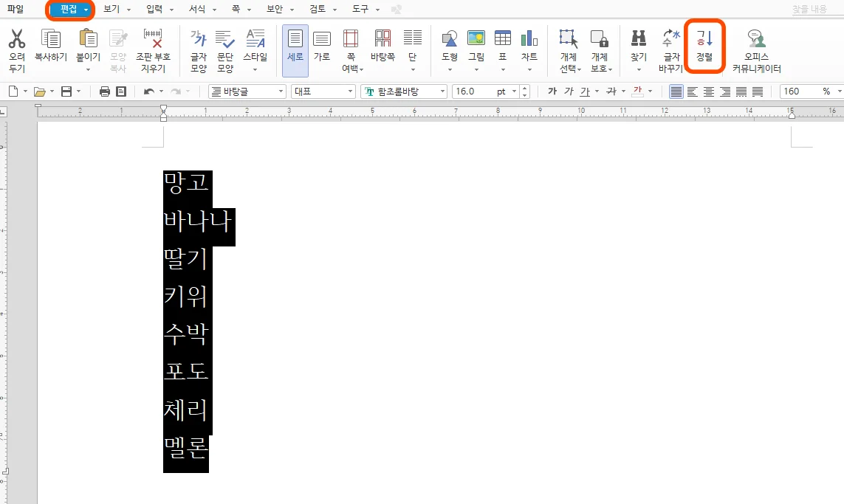Image resolution: width=844 pixels, height=504 pixels.
Task: Click the 오려두기 (cut) scissors icon
Action: coord(17,38)
